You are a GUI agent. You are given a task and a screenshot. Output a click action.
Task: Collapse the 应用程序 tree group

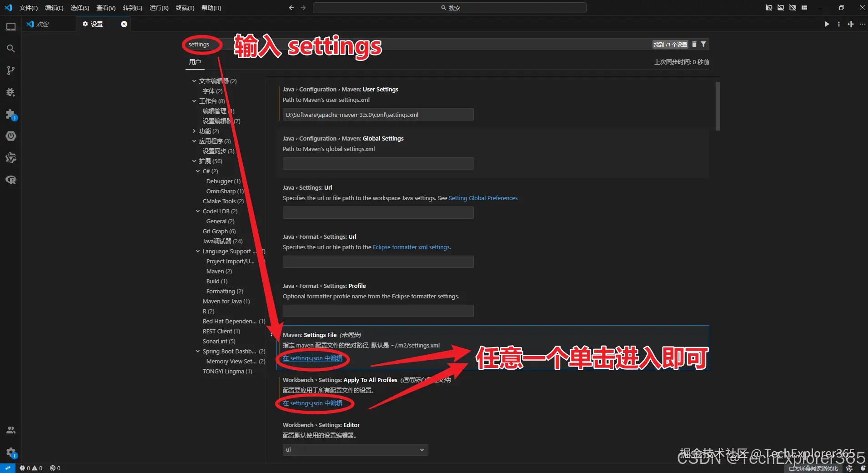click(194, 141)
